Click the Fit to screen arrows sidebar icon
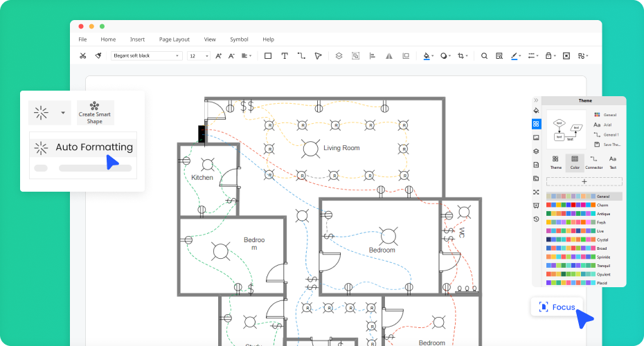This screenshot has height=346, width=644. 536,192
